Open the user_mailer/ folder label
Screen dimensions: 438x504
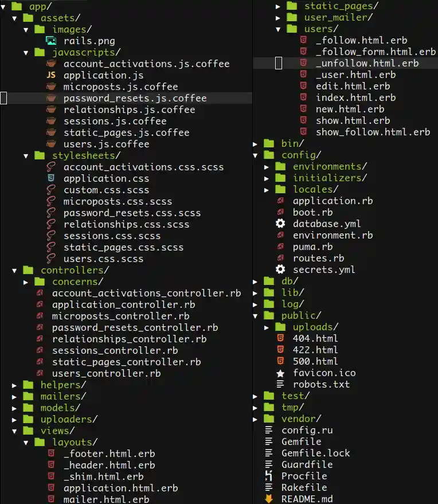pos(338,17)
